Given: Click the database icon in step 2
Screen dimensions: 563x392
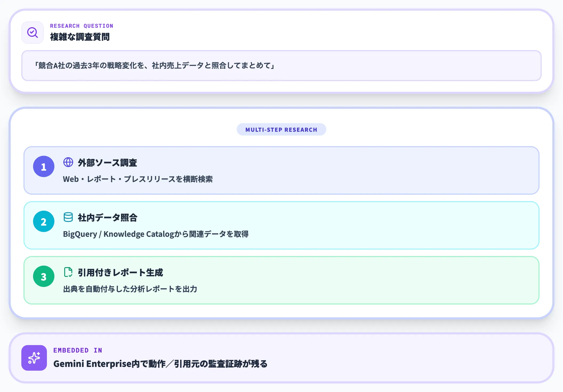Looking at the screenshot, I should [x=68, y=217].
